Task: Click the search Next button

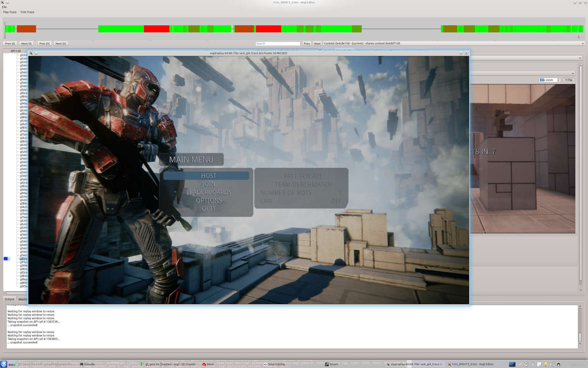Action: click(318, 43)
